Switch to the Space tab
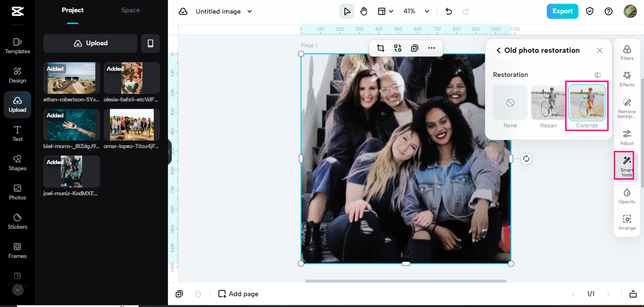Screen dimensions: 644x307 click(130, 10)
